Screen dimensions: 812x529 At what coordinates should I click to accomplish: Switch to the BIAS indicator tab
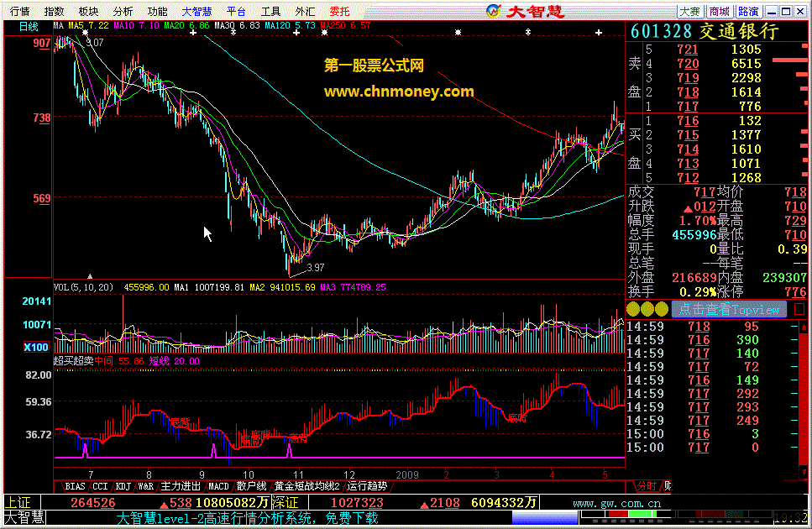(x=75, y=486)
